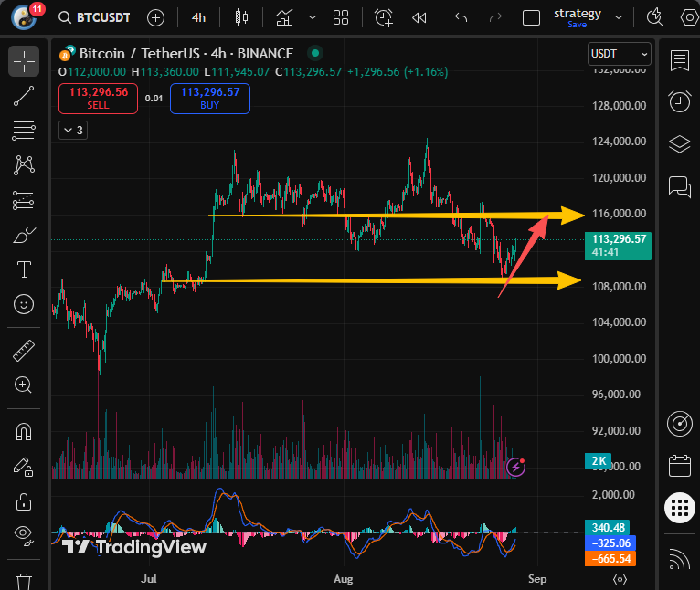
Task: Toggle hide all drawings eye icon
Action: (24, 534)
